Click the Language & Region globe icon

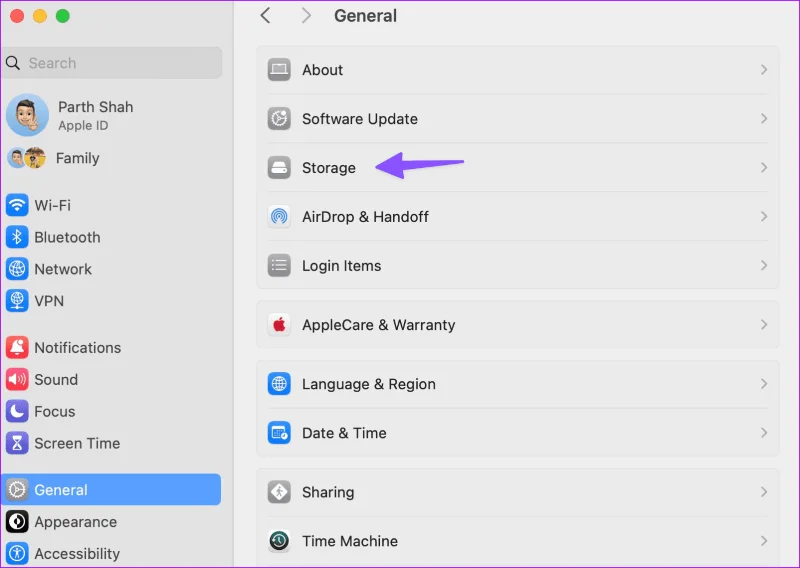pyautogui.click(x=279, y=384)
